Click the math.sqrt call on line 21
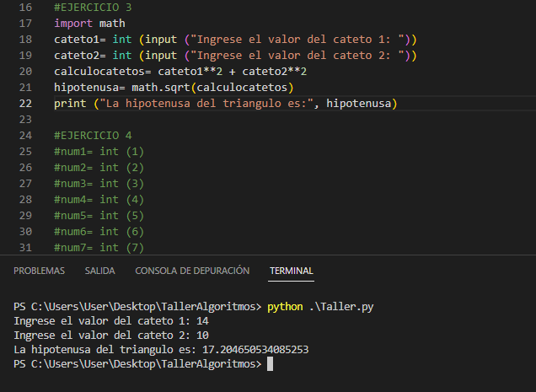 pyautogui.click(x=161, y=87)
